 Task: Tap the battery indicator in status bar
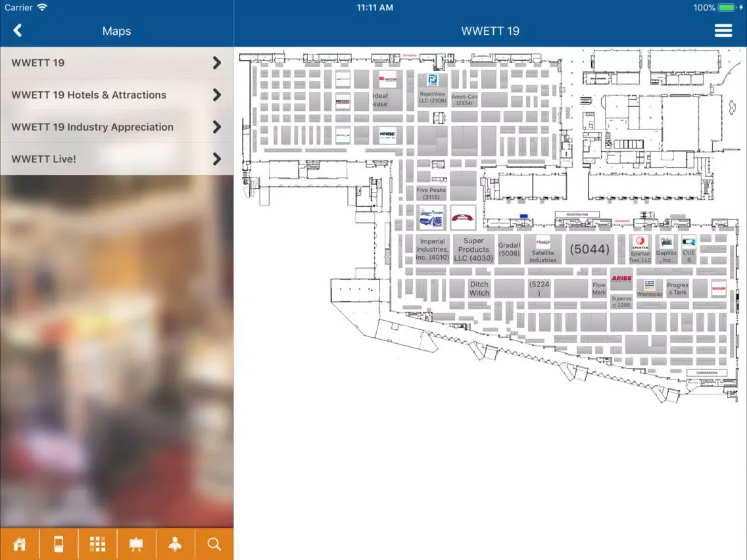pyautogui.click(x=727, y=7)
